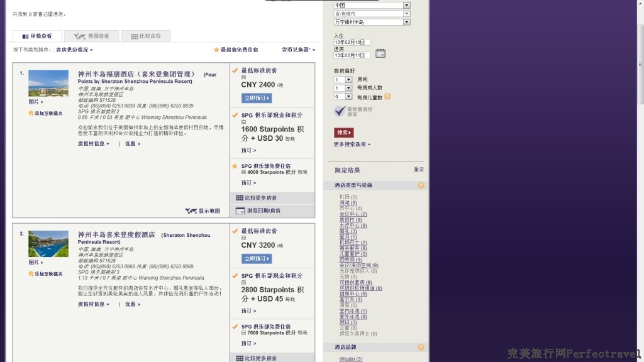Screen dimensions: 644x362
Task: Open the 房间 count dropdown
Action: coord(343,80)
